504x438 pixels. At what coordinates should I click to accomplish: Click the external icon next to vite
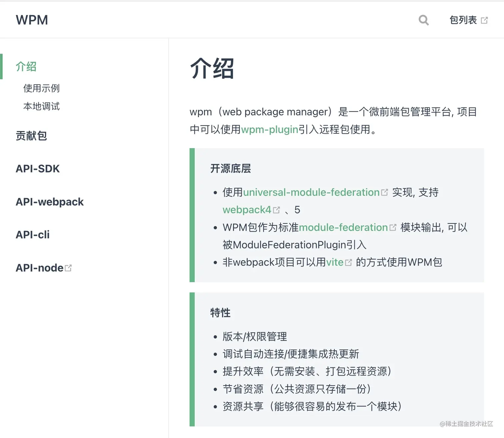coord(349,262)
